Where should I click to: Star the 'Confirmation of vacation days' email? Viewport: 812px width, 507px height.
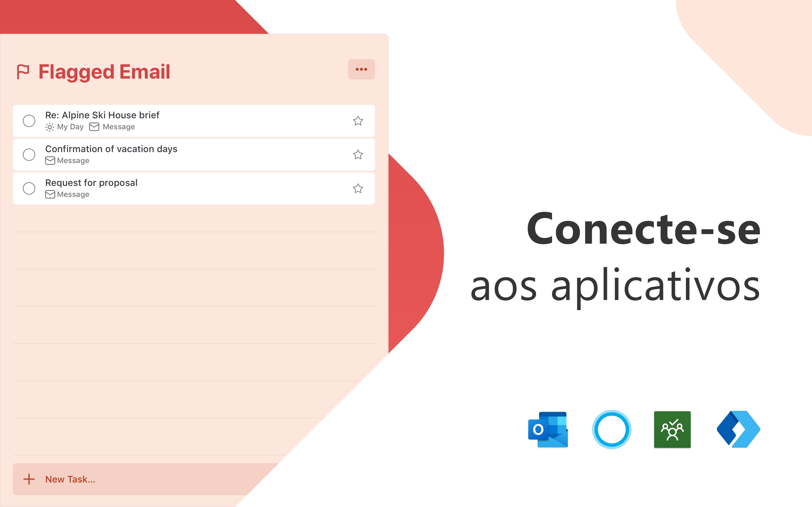[358, 154]
